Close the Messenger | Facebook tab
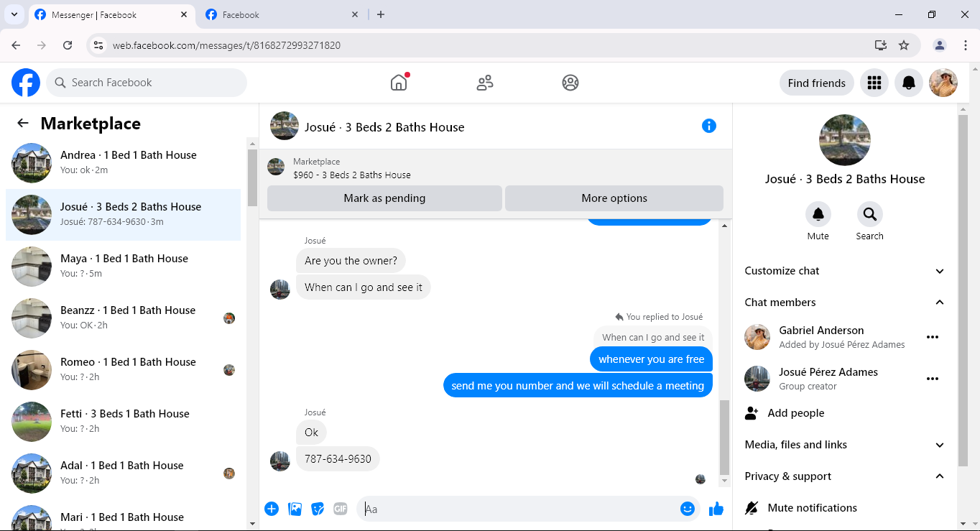Viewport: 980px width, 531px height. click(x=184, y=14)
